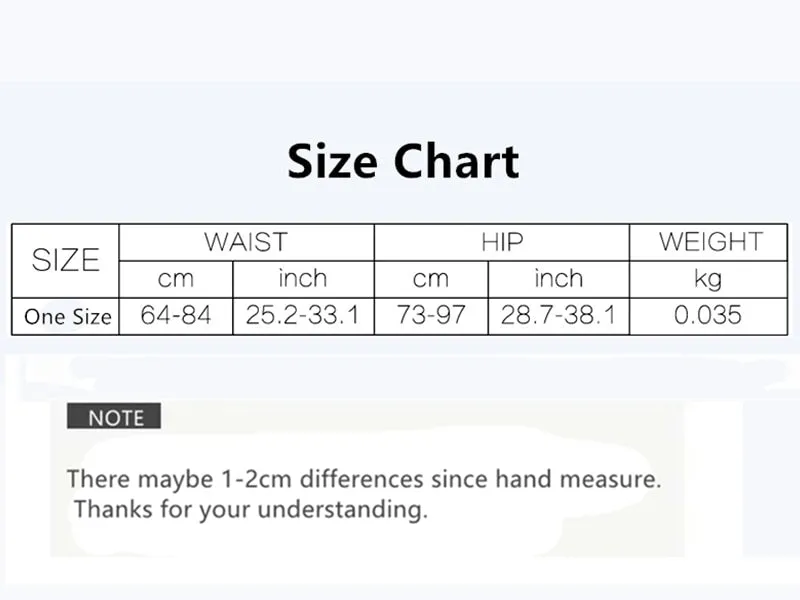Click the word Chart in the title
This screenshot has width=800, height=600.
[457, 161]
